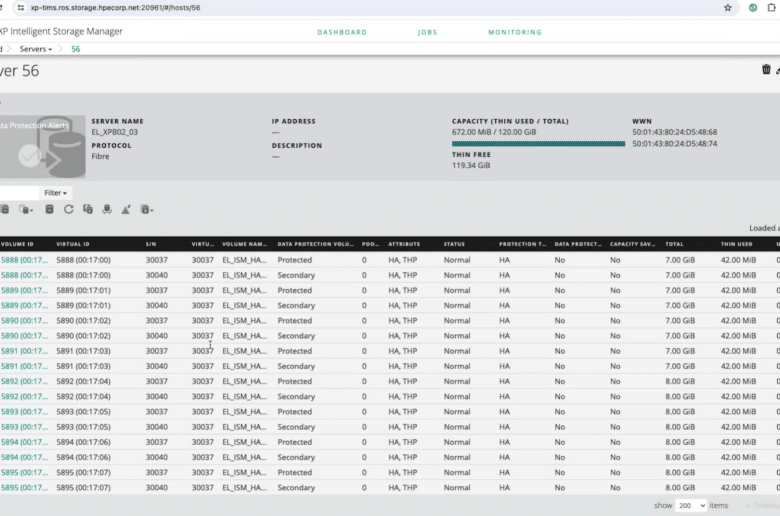Click WWN 50:01:43:80:24:D5:48:74
Screen dimensions: 780x516
pyautogui.click(x=675, y=143)
